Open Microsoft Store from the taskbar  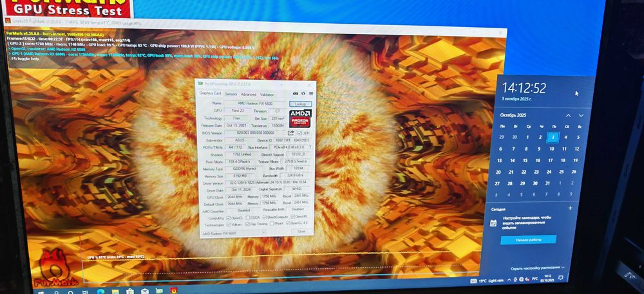coord(131,291)
